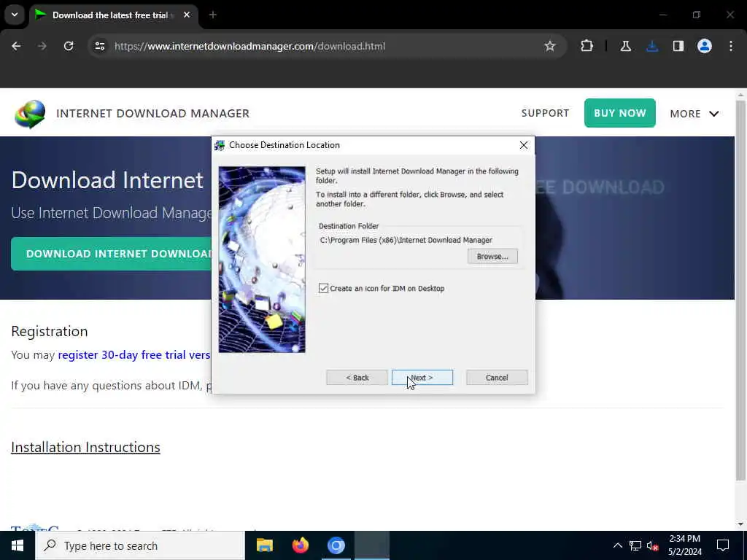Open the taskbar clock and date
The width and height of the screenshot is (747, 560).
click(x=684, y=545)
